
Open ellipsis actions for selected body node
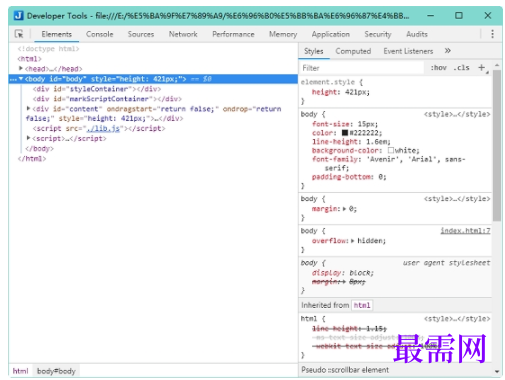(x=13, y=79)
